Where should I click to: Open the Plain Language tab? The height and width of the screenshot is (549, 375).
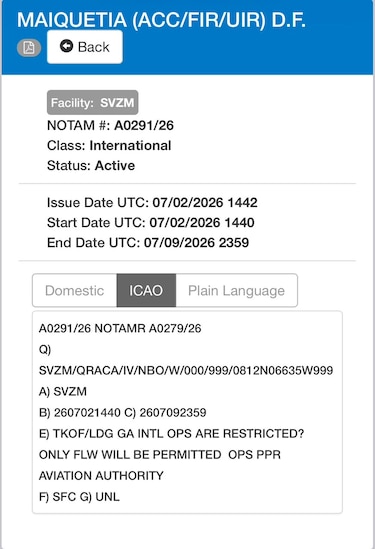tap(236, 291)
